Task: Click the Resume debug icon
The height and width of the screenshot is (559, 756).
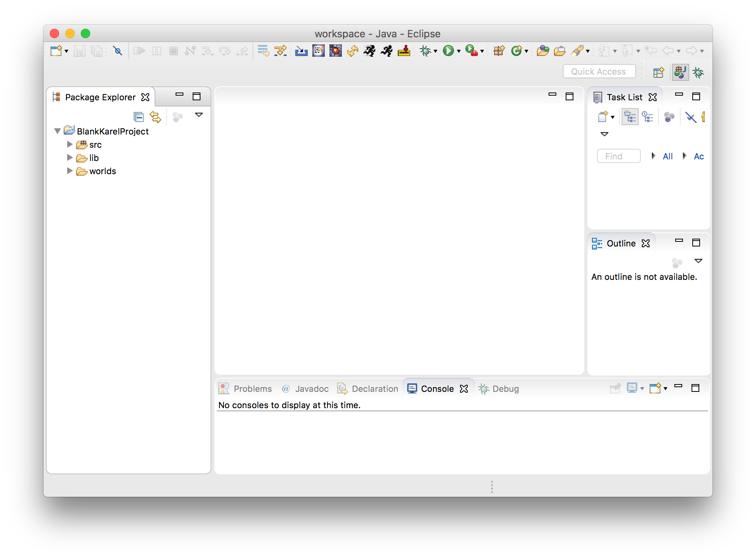Action: 139,51
